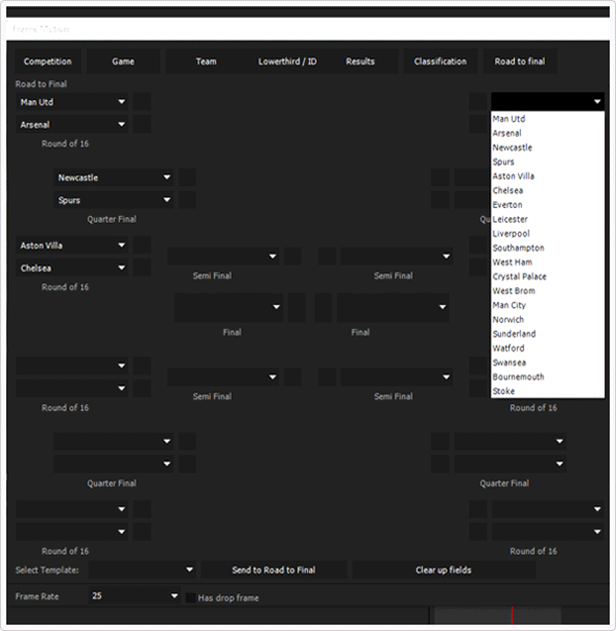Pick Liverpool from the team list
Viewport: 616px width, 631px height.
point(548,233)
